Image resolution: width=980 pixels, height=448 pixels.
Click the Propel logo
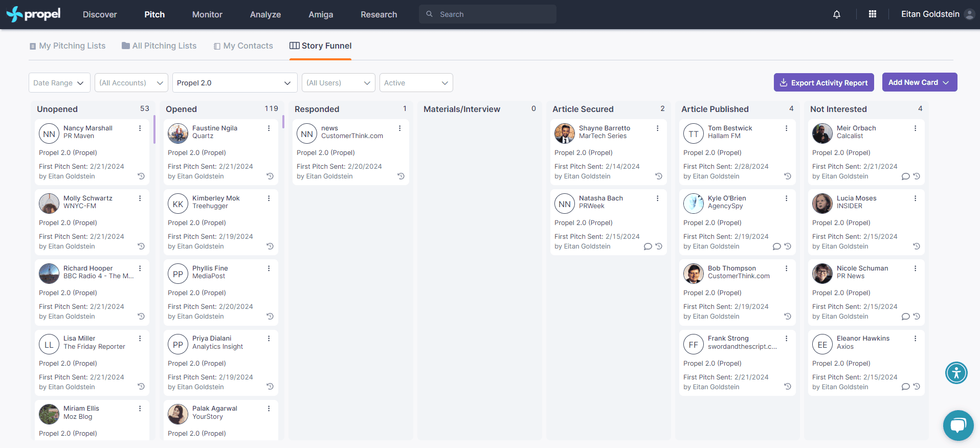34,14
